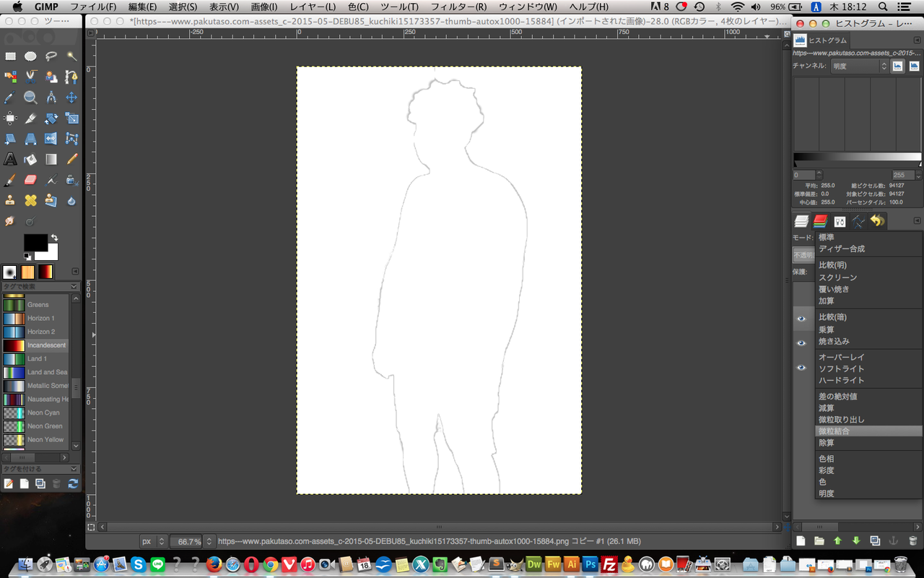Image resolution: width=924 pixels, height=578 pixels.
Task: Select the Bucket Fill tool
Action: coord(30,160)
